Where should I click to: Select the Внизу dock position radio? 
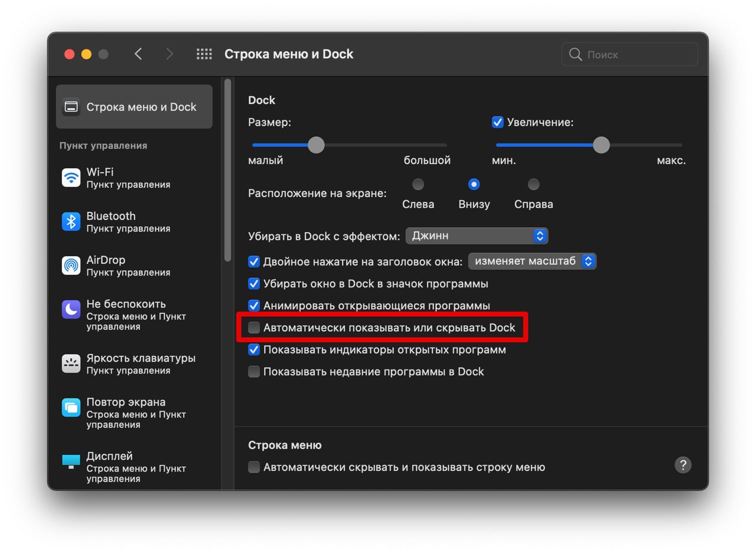(474, 184)
